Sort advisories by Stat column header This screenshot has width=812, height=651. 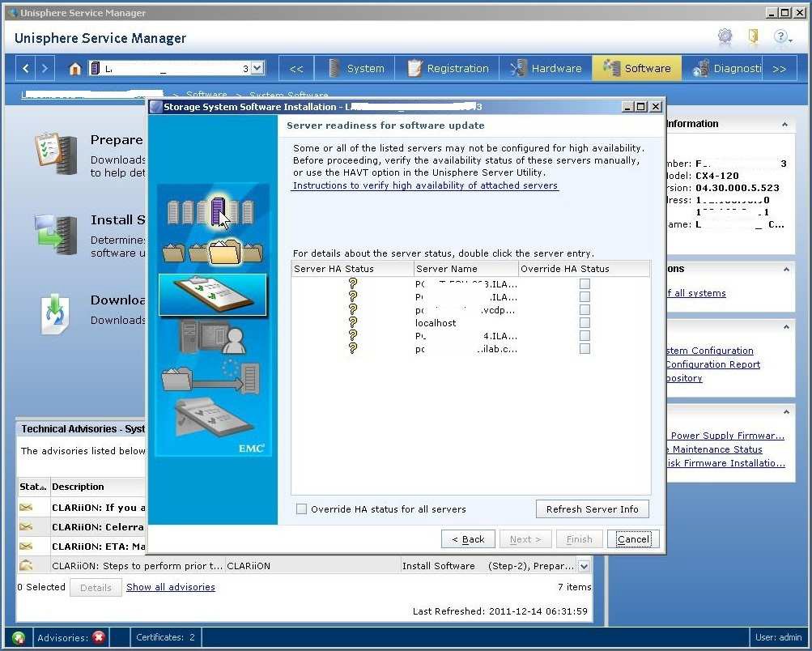tap(33, 487)
